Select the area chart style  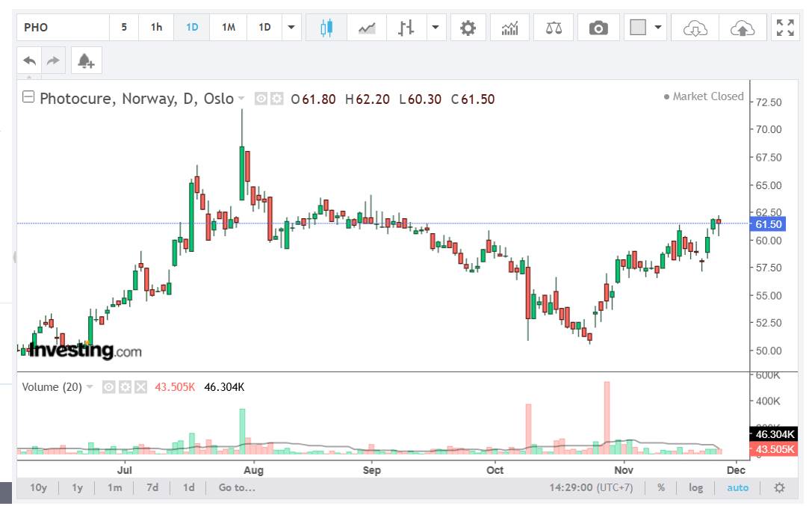coord(367,28)
